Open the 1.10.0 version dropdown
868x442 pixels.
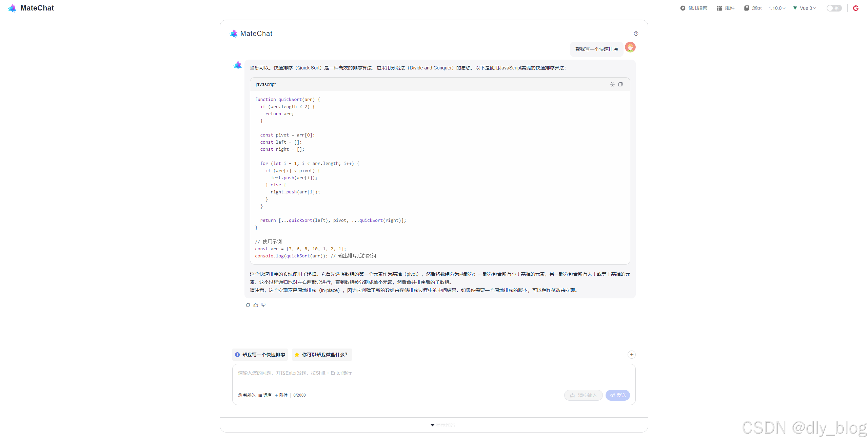[777, 8]
